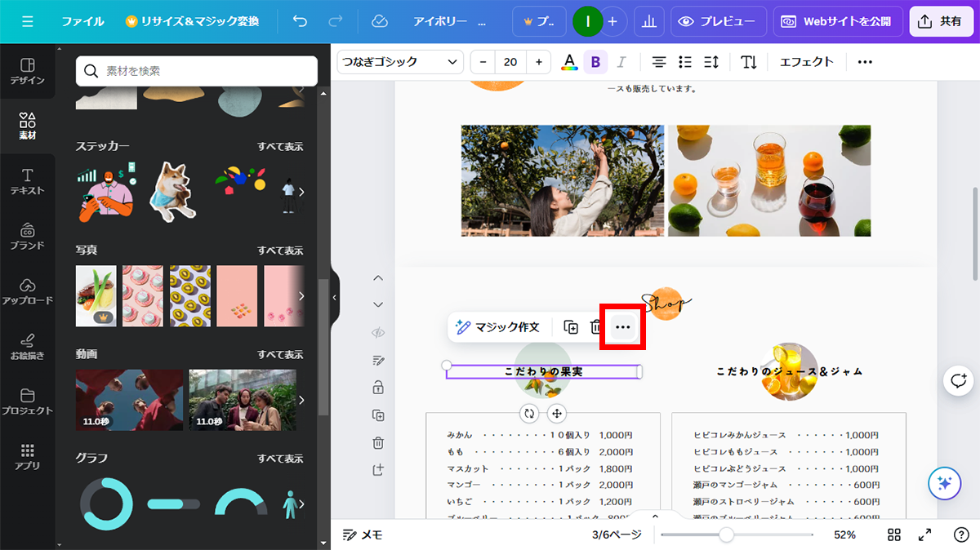Click the vertical text direction icon
Screen dimensions: 980x550
[x=749, y=62]
